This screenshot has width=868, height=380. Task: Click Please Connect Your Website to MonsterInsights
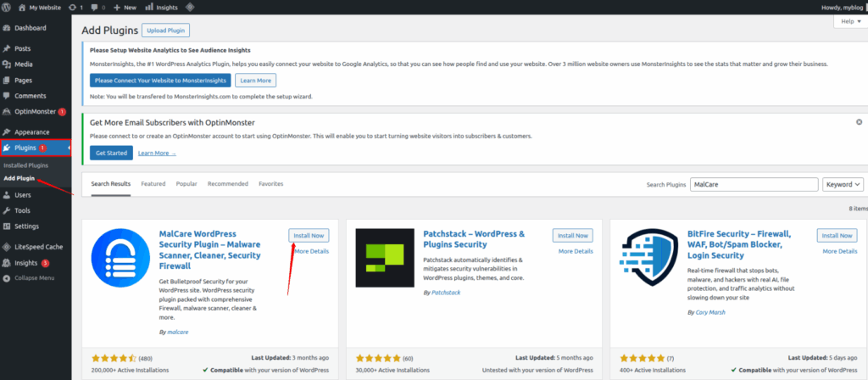coord(160,81)
